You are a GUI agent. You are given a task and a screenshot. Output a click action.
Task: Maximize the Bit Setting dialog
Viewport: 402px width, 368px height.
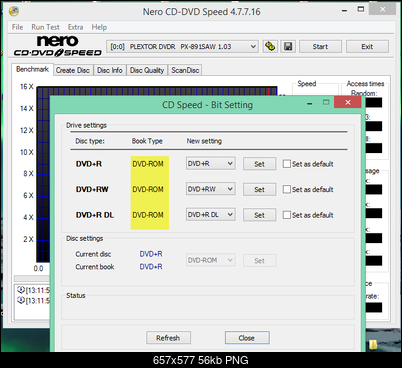coord(326,103)
